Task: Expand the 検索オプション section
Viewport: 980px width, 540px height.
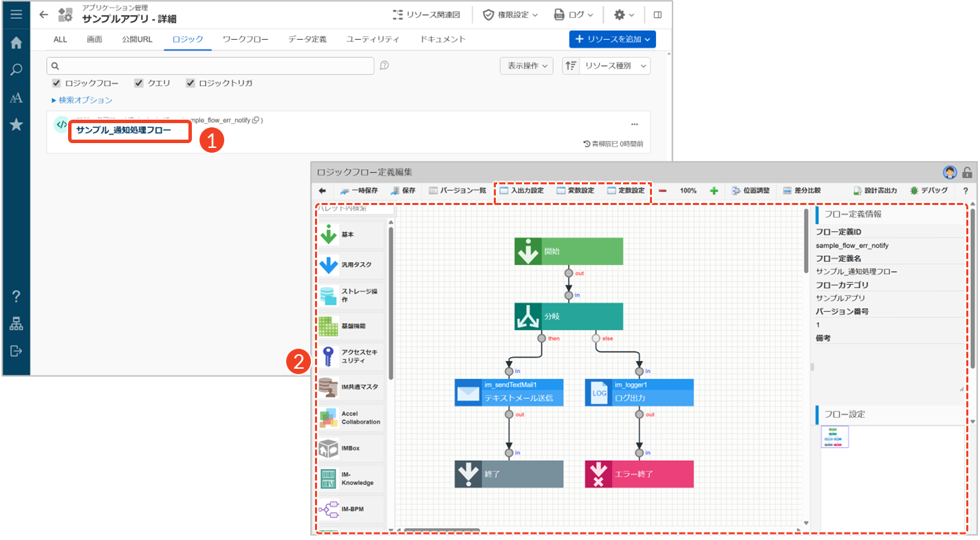Action: (82, 100)
